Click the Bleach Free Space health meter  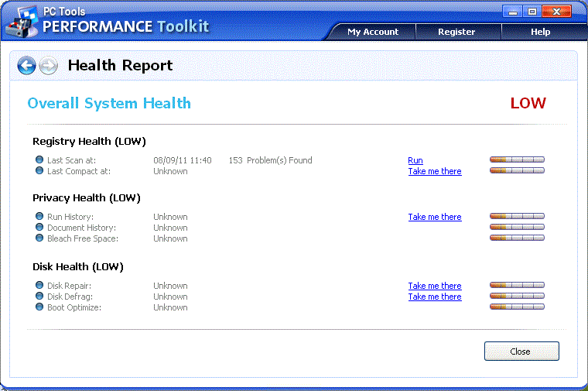click(517, 238)
